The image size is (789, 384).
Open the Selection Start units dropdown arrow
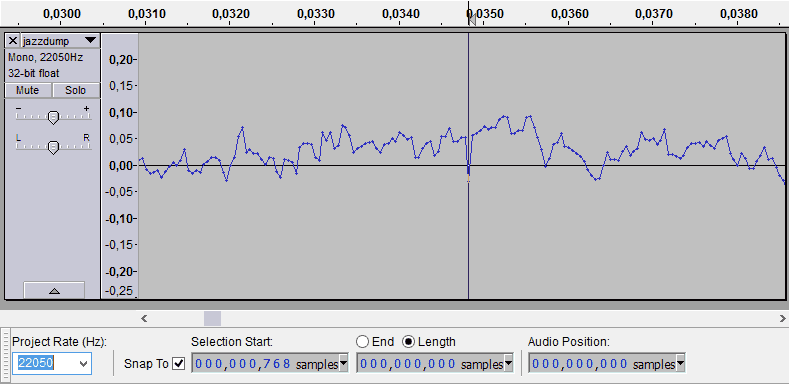coord(344,362)
